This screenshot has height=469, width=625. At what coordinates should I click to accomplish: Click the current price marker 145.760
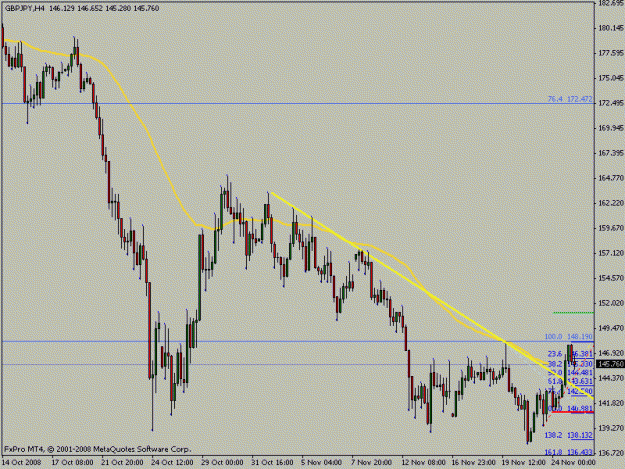click(x=611, y=364)
